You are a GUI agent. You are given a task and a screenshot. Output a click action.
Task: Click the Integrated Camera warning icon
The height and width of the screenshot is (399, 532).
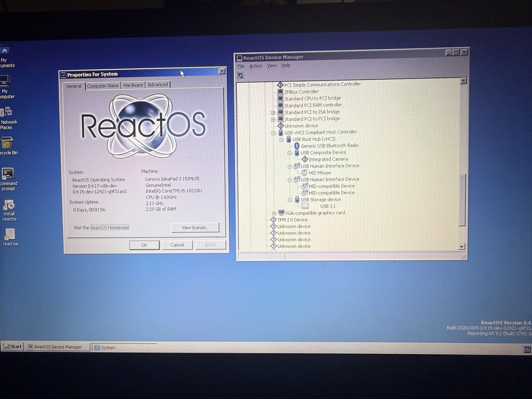pos(305,159)
